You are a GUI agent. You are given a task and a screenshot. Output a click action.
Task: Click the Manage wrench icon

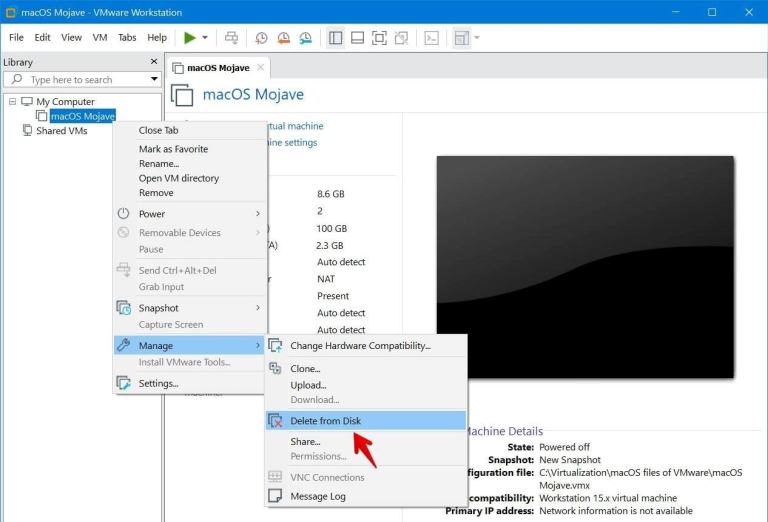[x=123, y=345]
